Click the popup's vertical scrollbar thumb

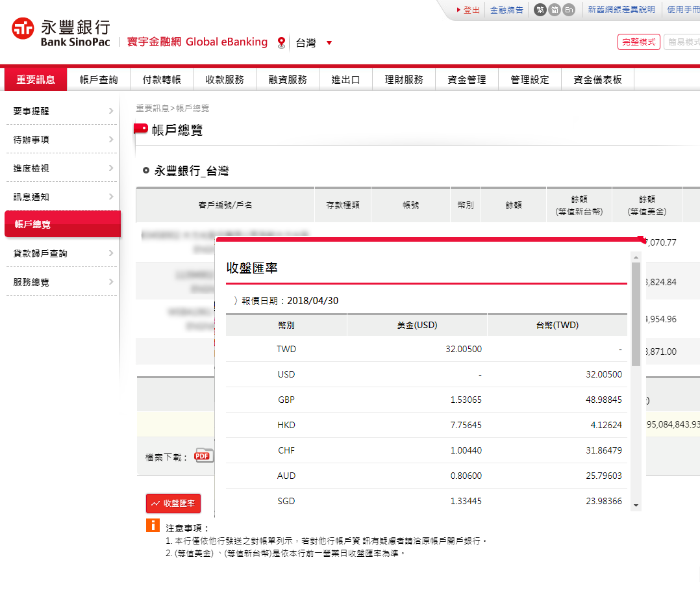[636, 314]
